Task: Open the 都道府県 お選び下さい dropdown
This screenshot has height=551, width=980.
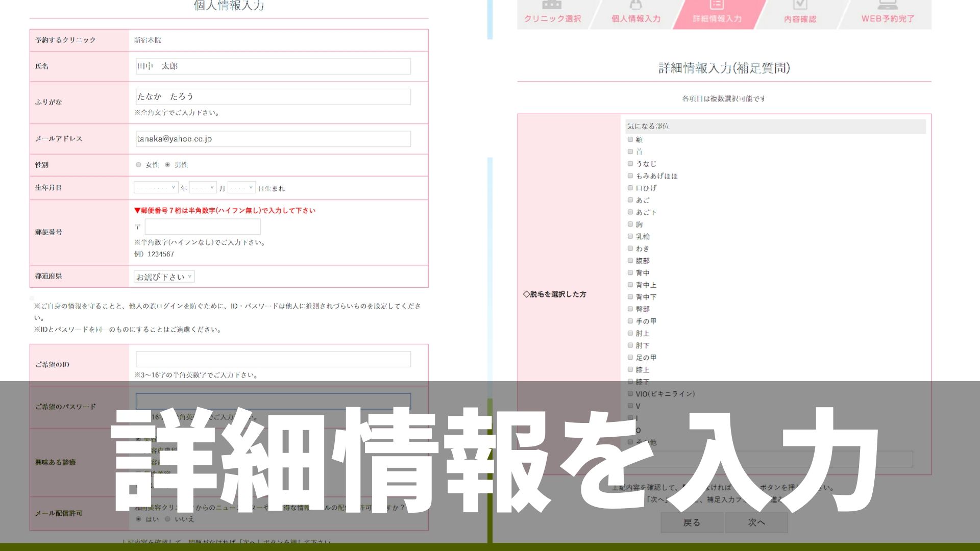Action: click(164, 277)
